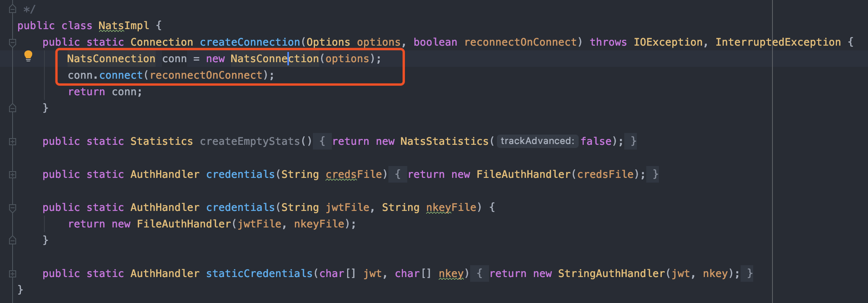Collapse the createConnection method fold marker
The height and width of the screenshot is (303, 868).
click(x=13, y=42)
